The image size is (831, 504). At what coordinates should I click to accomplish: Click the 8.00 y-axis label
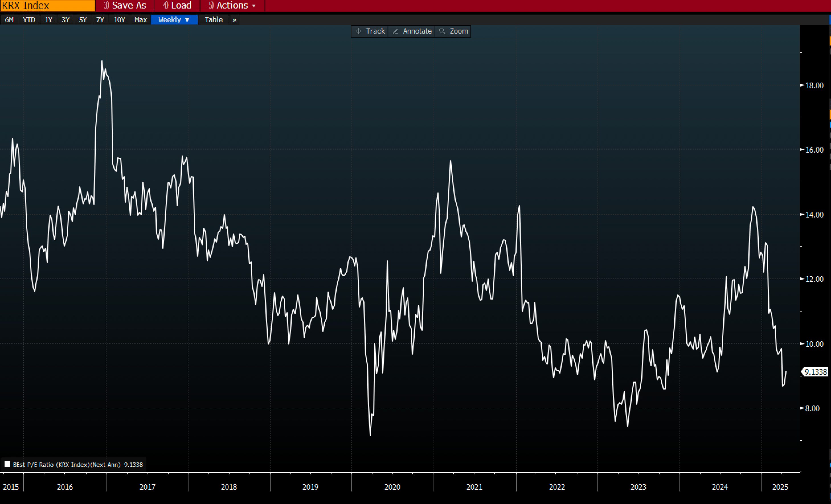(812, 409)
